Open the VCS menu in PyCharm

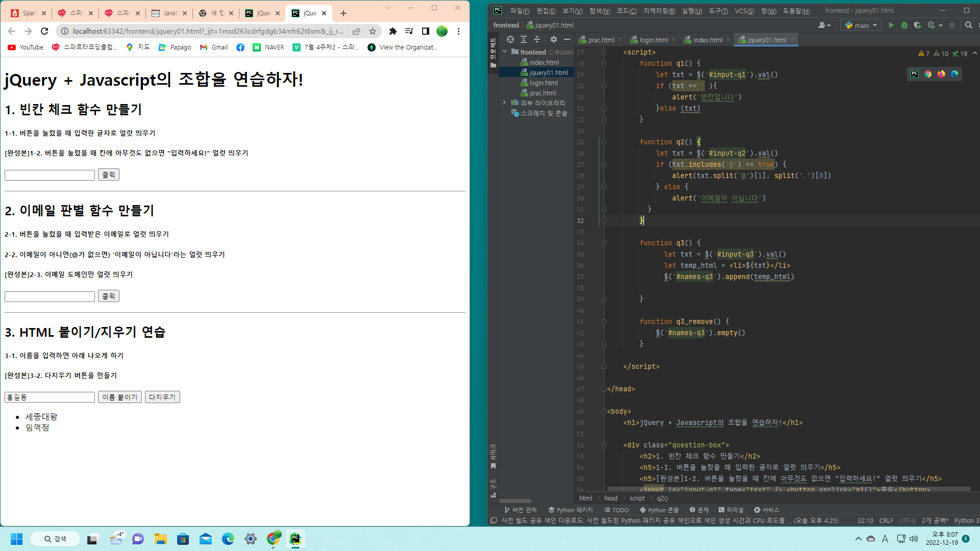tap(744, 11)
